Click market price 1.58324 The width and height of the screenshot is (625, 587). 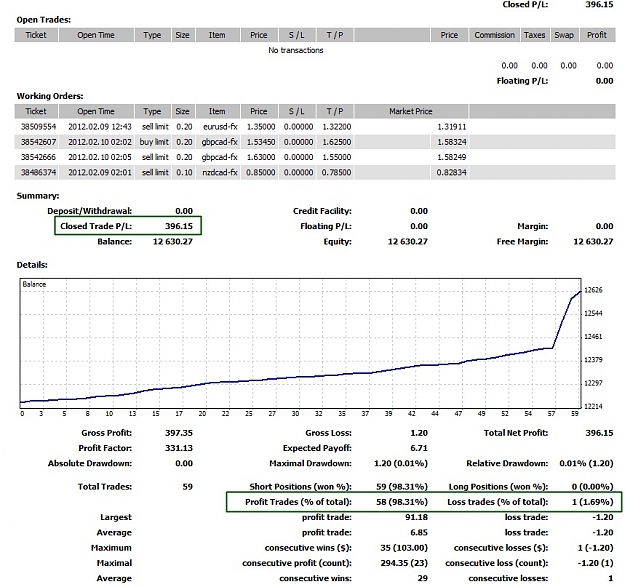pos(452,142)
